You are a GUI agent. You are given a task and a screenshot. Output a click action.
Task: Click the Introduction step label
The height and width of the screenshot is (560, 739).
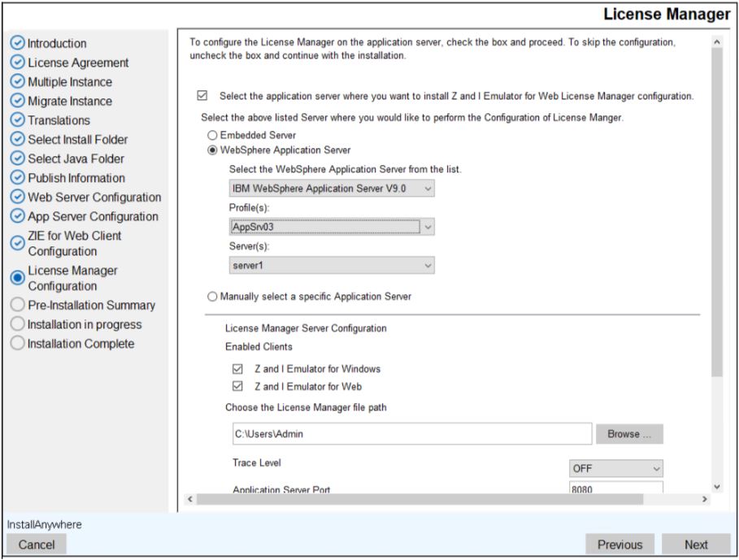pos(57,43)
